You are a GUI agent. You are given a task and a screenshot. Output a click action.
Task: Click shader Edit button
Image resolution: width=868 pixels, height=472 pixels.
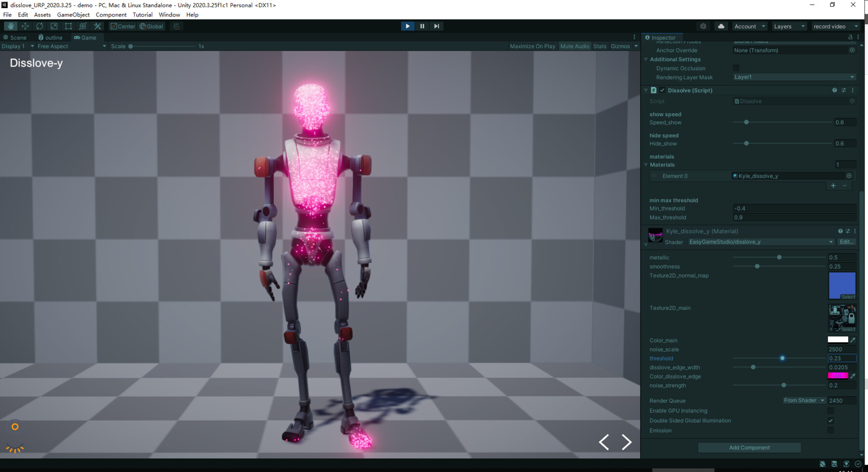click(846, 242)
